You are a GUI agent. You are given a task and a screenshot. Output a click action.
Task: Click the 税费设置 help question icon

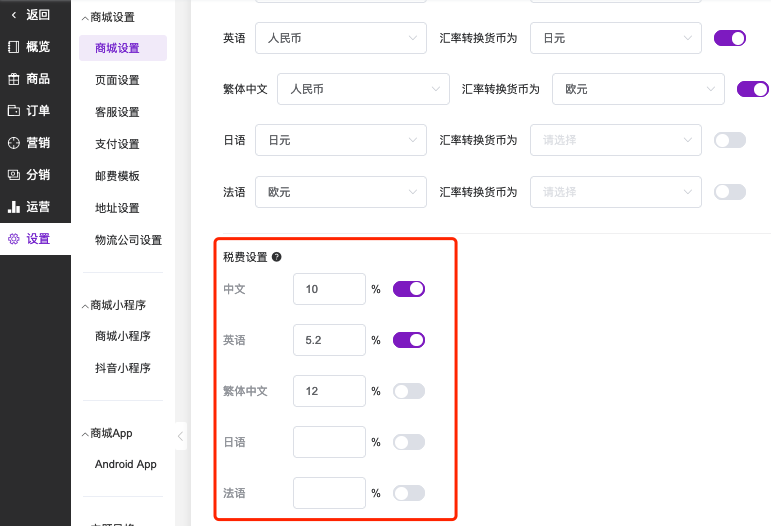[x=277, y=257]
